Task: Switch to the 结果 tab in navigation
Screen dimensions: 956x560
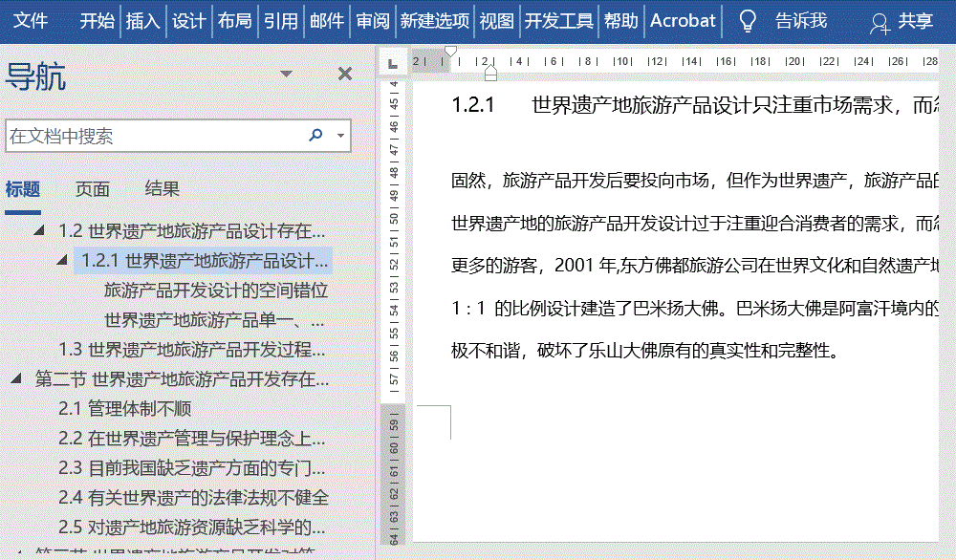Action: pyautogui.click(x=163, y=188)
